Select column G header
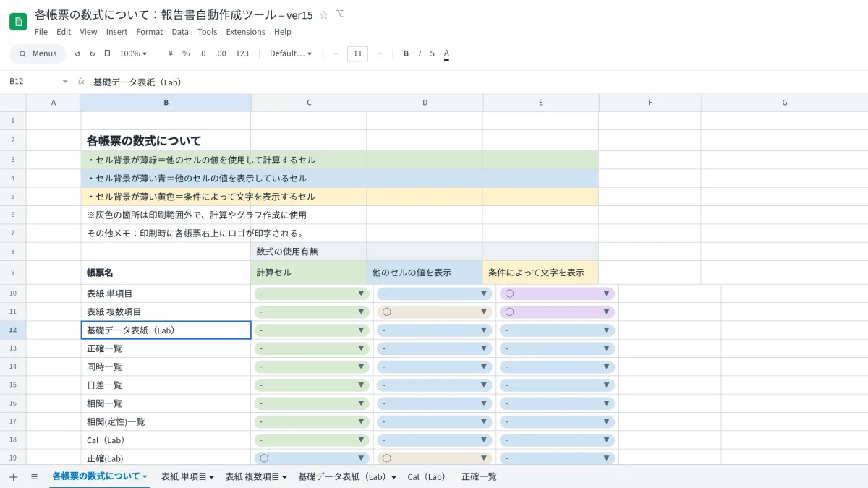 [785, 103]
